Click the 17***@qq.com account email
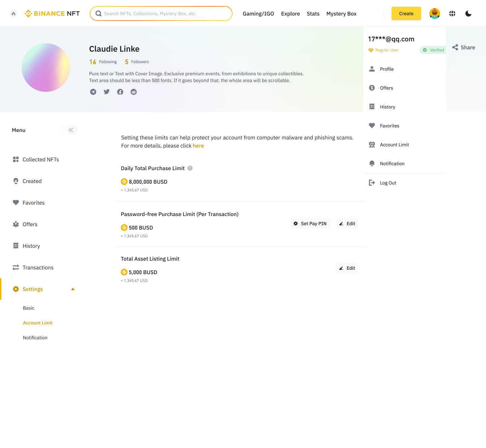This screenshot has width=486, height=448. (391, 39)
